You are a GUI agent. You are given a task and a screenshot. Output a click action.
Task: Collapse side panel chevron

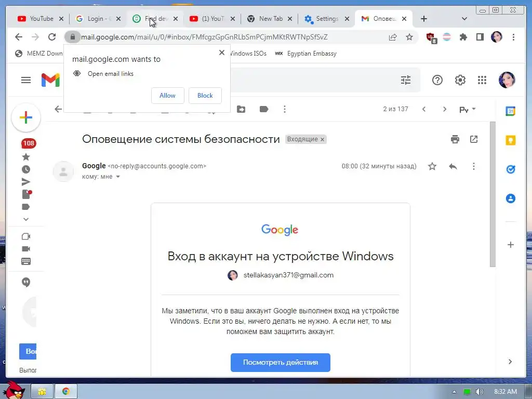[x=510, y=362]
